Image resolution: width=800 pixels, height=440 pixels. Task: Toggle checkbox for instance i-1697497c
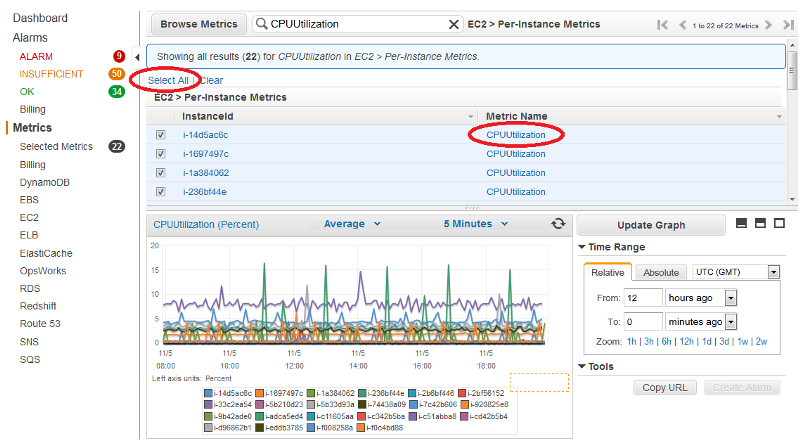[161, 154]
